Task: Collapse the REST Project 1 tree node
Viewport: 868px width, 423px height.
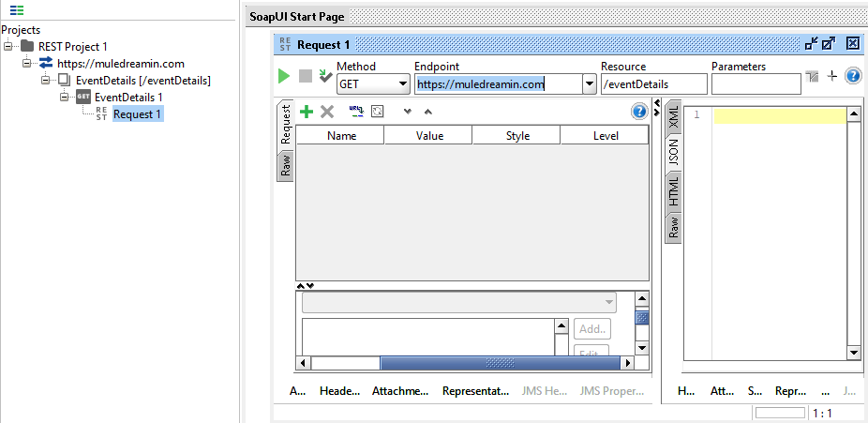Action: 8,46
